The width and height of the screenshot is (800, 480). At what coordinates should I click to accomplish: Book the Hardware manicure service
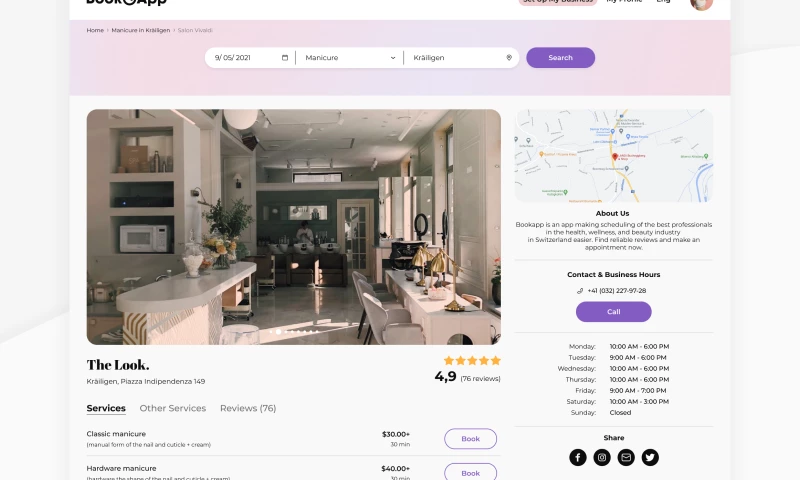pos(470,472)
